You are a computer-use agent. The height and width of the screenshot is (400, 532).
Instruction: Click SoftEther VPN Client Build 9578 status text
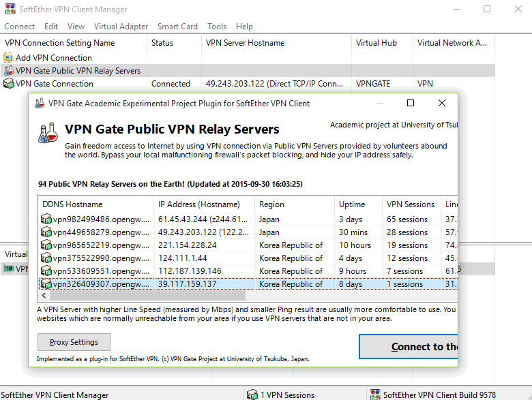pos(439,395)
